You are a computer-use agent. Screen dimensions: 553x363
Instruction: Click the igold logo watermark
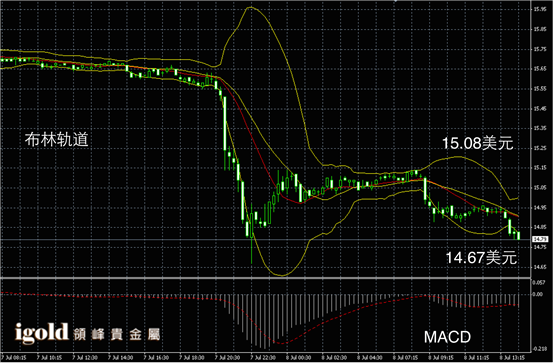coord(42,333)
